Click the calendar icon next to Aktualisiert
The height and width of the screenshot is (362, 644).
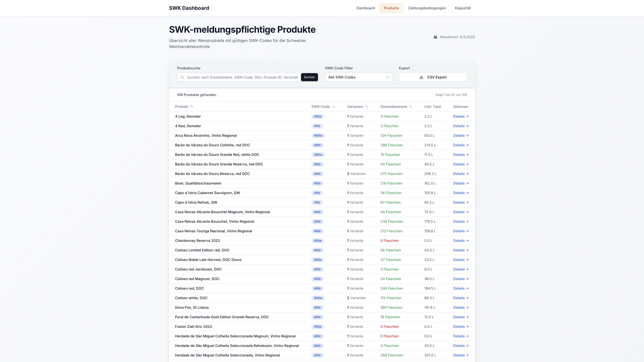click(435, 37)
